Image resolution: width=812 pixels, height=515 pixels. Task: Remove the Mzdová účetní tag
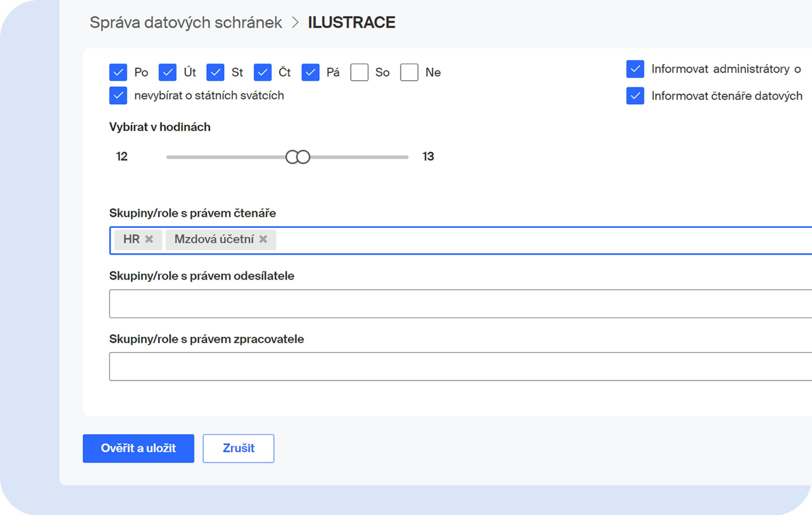(263, 239)
